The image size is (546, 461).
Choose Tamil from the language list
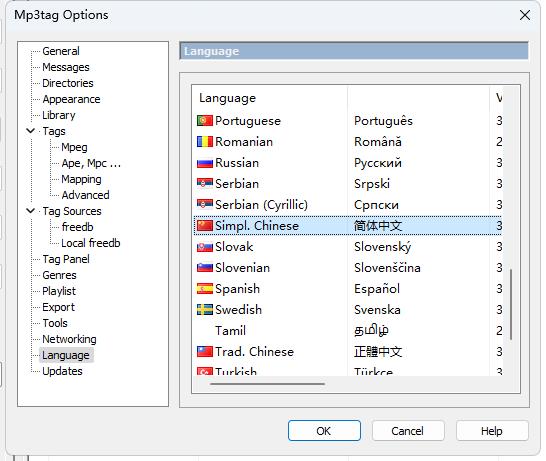pyautogui.click(x=347, y=330)
